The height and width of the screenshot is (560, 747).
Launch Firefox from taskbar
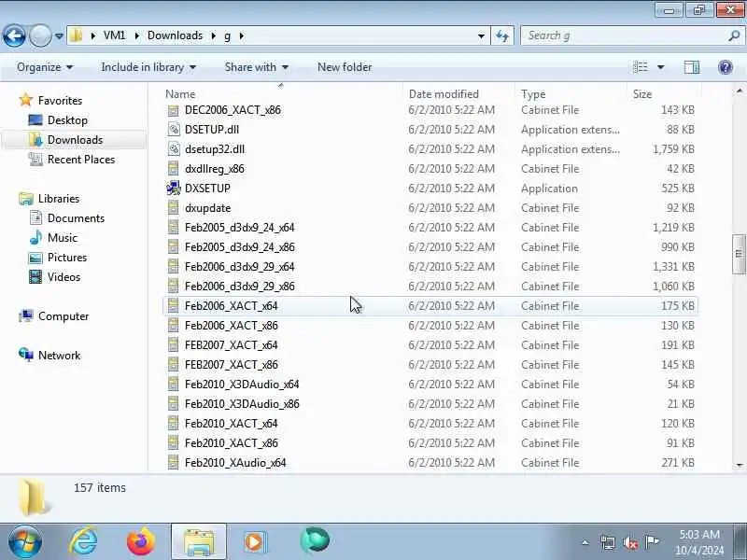point(141,542)
